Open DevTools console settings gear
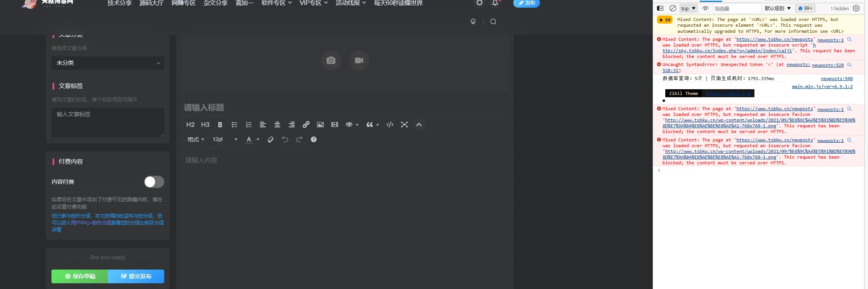 (856, 8)
